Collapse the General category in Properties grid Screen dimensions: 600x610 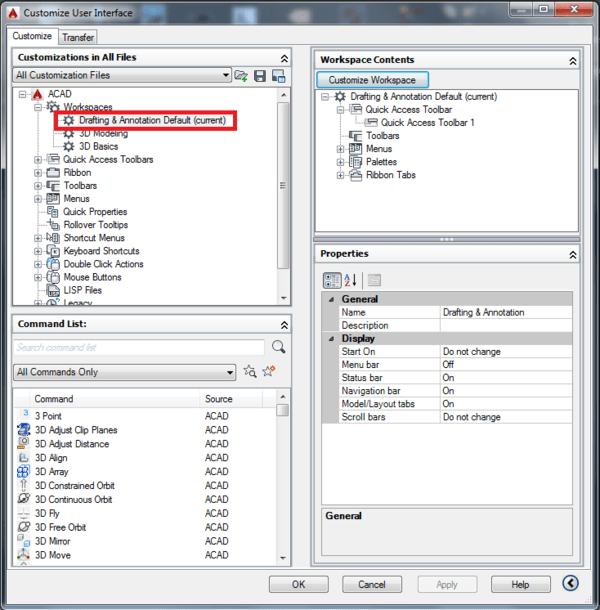(332, 300)
